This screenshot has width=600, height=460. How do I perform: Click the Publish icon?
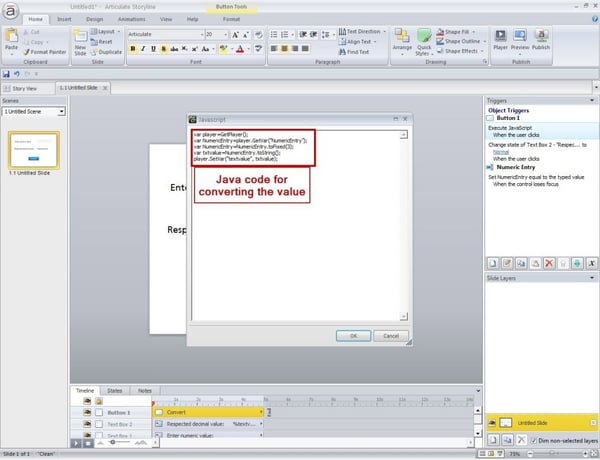pos(541,40)
